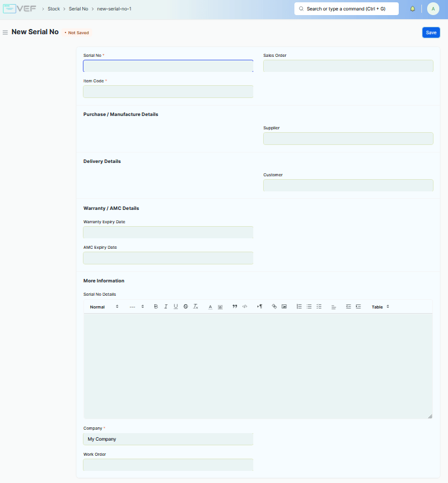
Task: Click the Serial No input field
Action: point(168,66)
